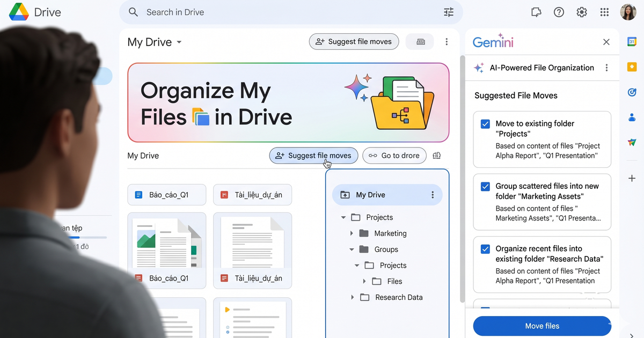Image resolution: width=644 pixels, height=338 pixels.
Task: Select My Drive row in folder tree
Action: click(387, 195)
